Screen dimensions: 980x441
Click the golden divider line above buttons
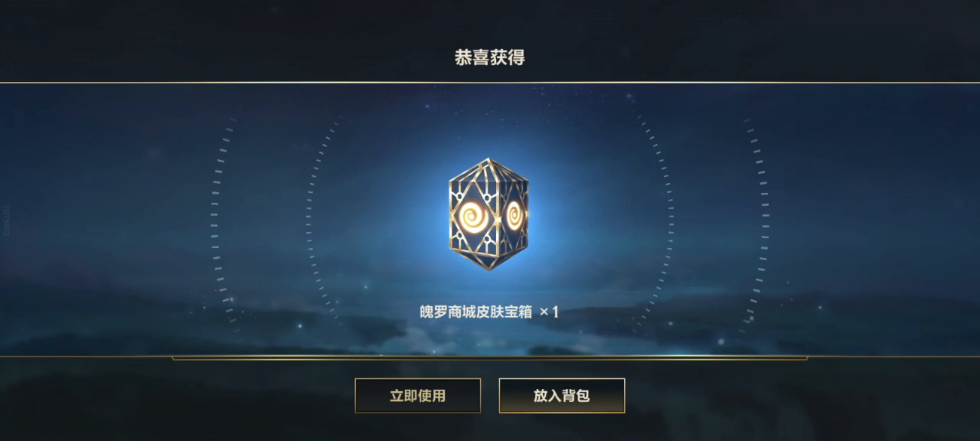coord(490,357)
